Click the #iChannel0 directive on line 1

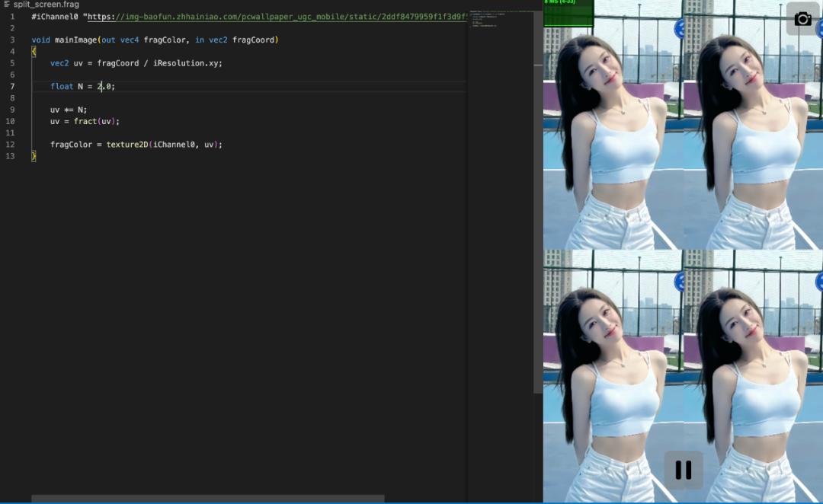tap(55, 17)
